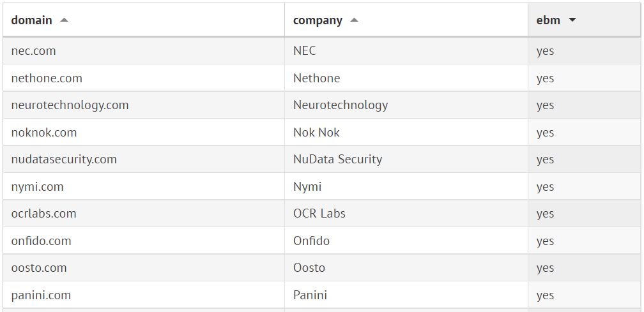Viewport: 644px width, 312px height.
Task: Click the ebm column descending arrow
Action: point(572,20)
